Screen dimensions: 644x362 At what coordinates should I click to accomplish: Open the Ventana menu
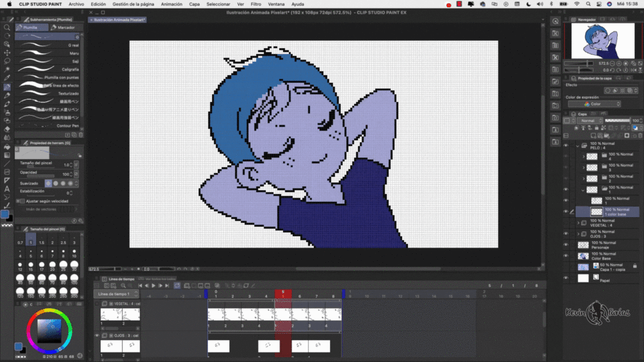click(276, 4)
